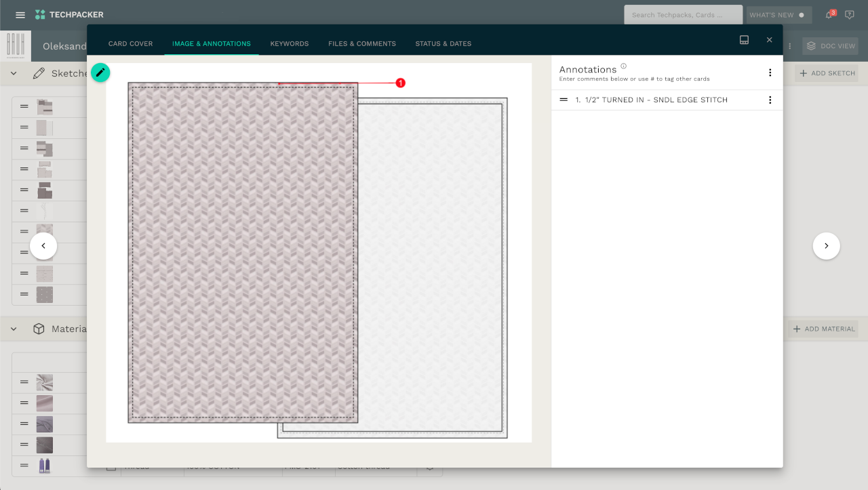Open Annotations panel three-dot menu
Viewport: 868px width, 490px height.
tap(770, 73)
